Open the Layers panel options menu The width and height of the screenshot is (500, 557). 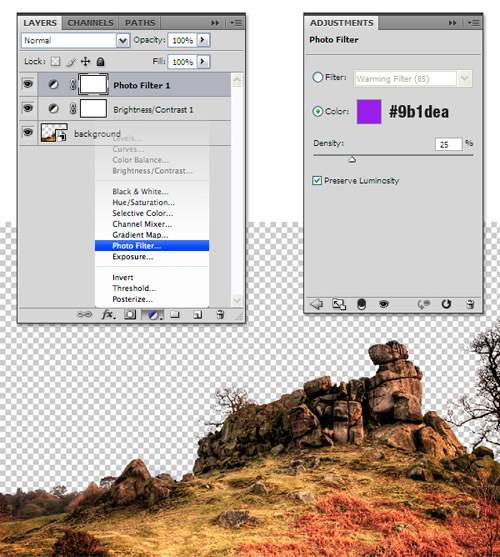point(236,23)
